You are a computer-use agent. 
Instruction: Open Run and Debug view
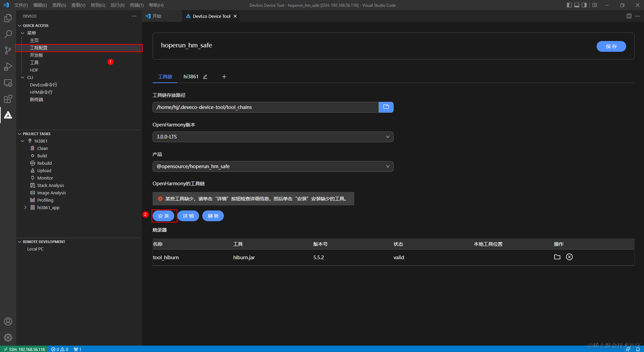click(8, 67)
